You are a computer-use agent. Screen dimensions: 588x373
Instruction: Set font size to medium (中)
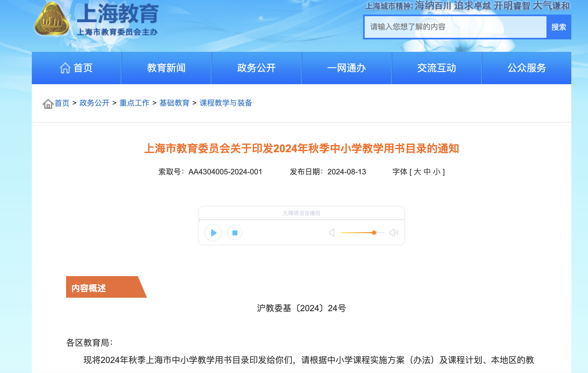tap(427, 172)
